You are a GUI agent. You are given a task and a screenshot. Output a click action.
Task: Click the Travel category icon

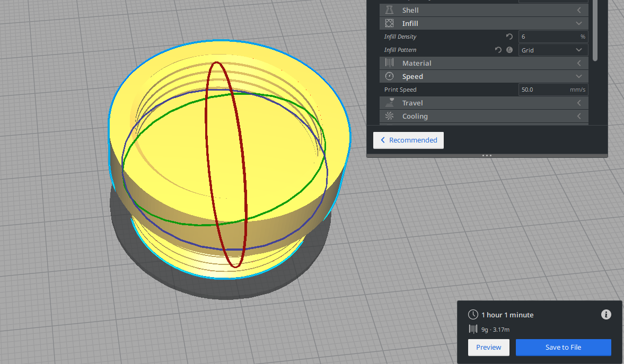coord(389,103)
